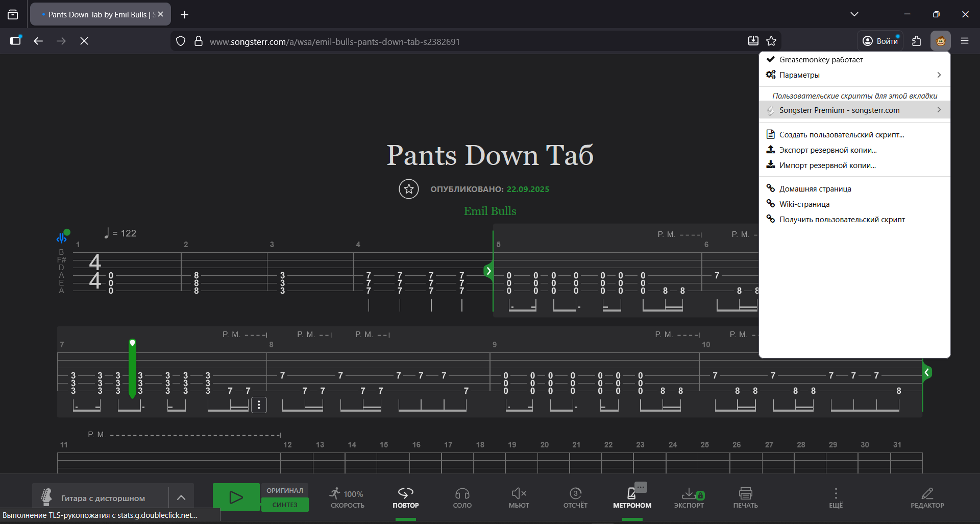The height and width of the screenshot is (524, 980).
Task: Toggle the Метроном metronome
Action: [x=632, y=498]
